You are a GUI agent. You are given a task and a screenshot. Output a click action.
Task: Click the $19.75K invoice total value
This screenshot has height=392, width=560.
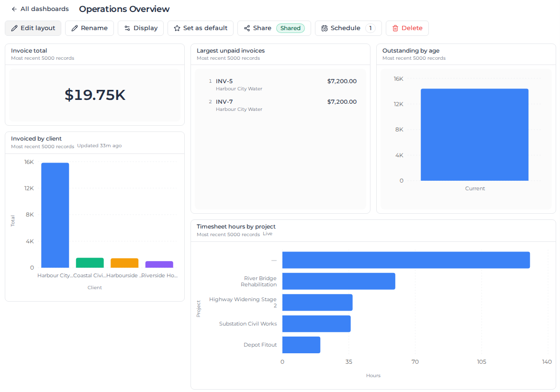tap(95, 95)
